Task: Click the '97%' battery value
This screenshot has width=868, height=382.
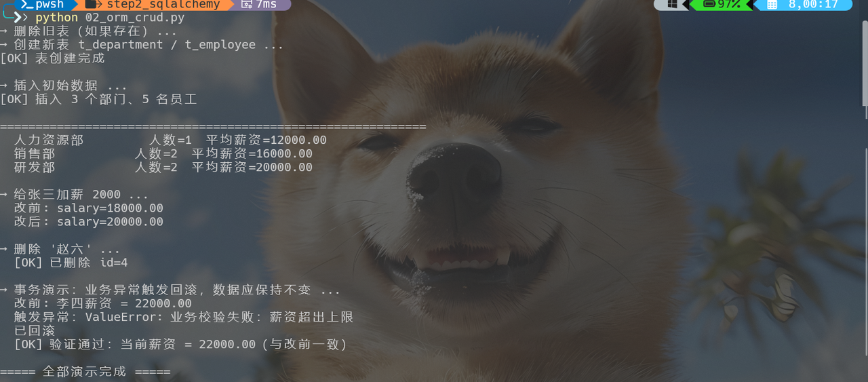Action: pos(729,4)
